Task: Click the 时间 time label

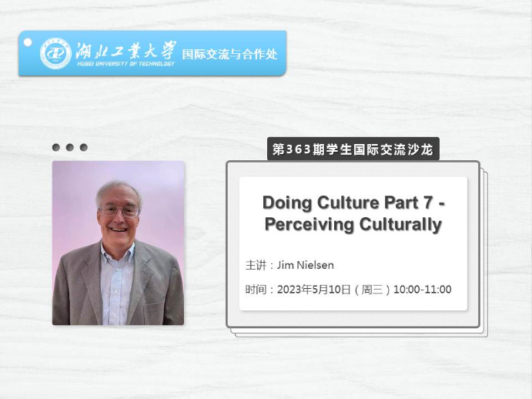Action: point(256,290)
